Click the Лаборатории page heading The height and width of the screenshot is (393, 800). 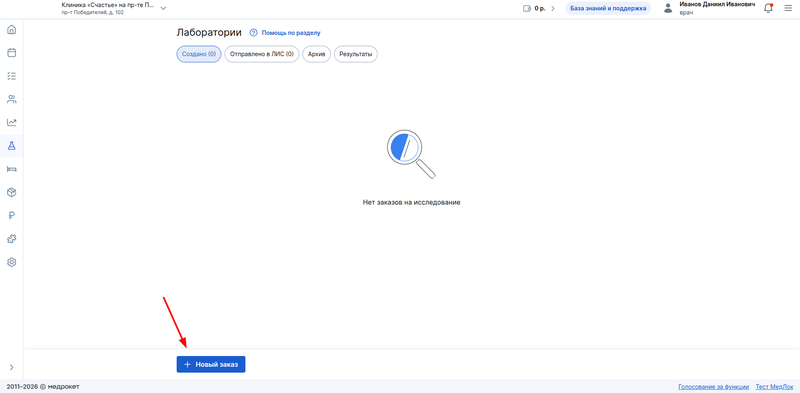(209, 33)
